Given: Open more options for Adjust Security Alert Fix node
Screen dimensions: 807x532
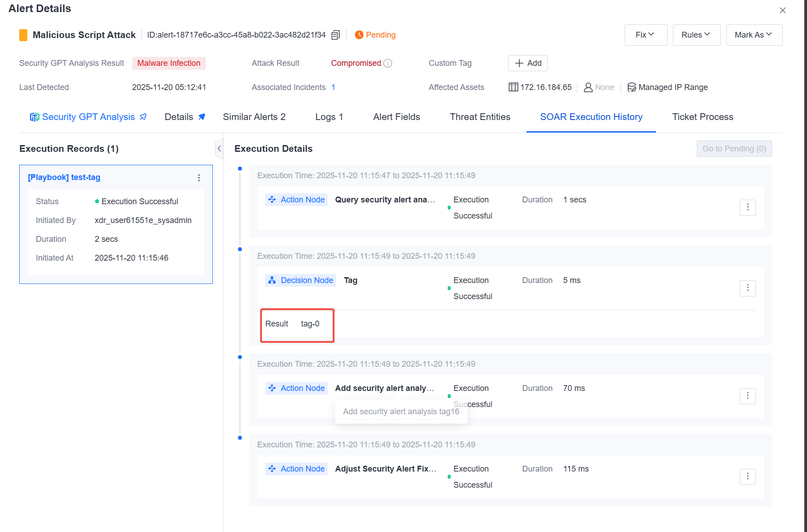Looking at the screenshot, I should tap(747, 476).
